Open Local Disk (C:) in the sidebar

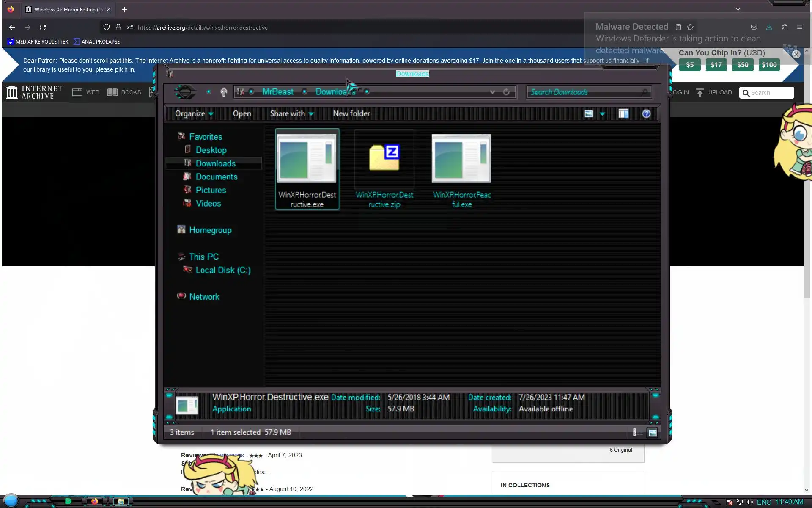coord(222,270)
